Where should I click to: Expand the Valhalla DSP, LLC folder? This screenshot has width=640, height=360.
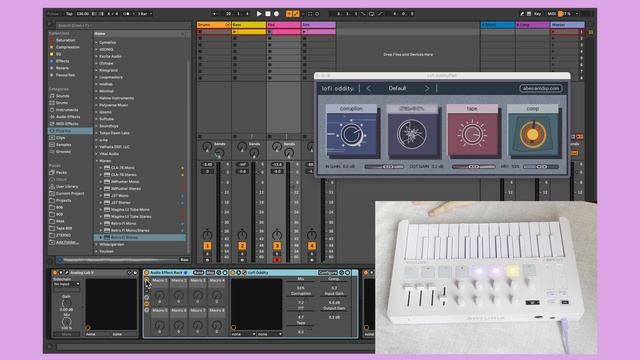(x=97, y=147)
